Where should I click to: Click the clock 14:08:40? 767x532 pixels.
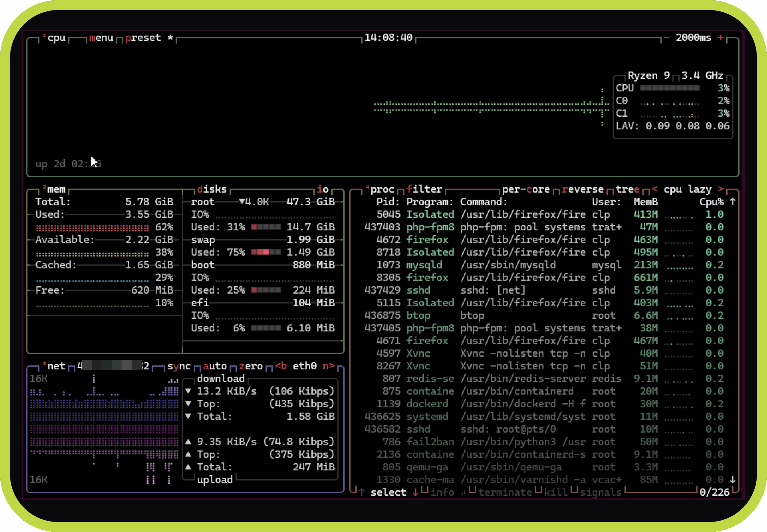(x=389, y=38)
